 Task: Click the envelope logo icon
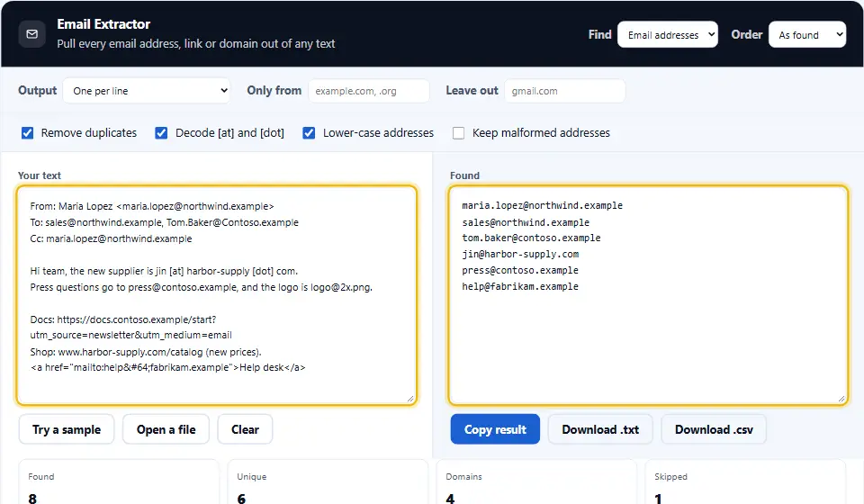(x=32, y=34)
